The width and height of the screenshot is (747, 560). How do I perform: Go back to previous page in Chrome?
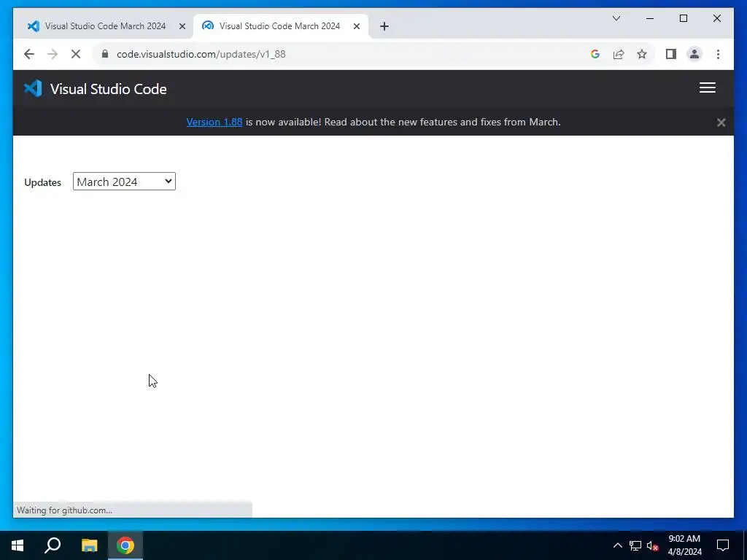[29, 54]
